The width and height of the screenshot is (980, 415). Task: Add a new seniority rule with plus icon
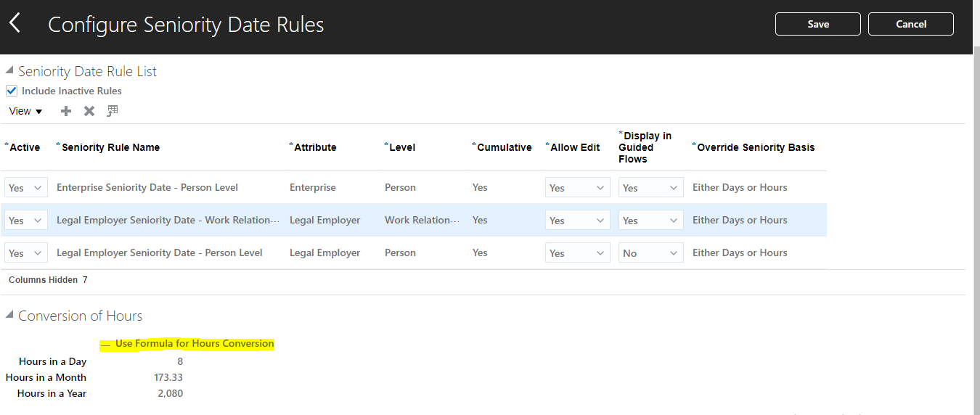(x=66, y=111)
